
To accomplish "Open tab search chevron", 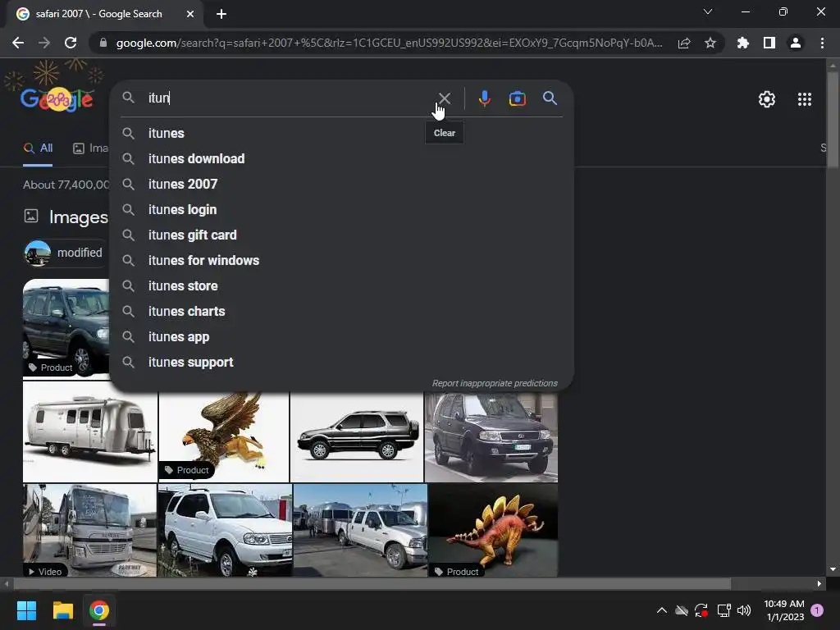I will pos(708,11).
